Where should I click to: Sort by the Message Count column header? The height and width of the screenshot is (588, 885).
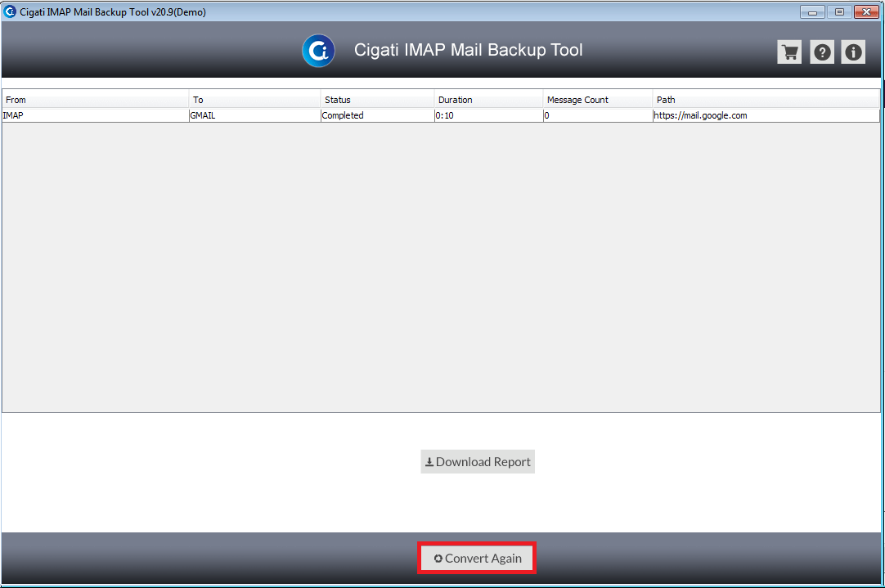pyautogui.click(x=598, y=99)
